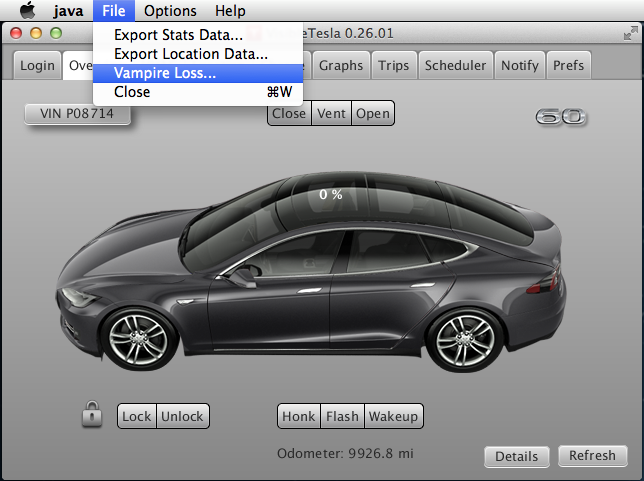Choose Export Location Data menu item
Image resolution: width=644 pixels, height=481 pixels.
point(198,54)
